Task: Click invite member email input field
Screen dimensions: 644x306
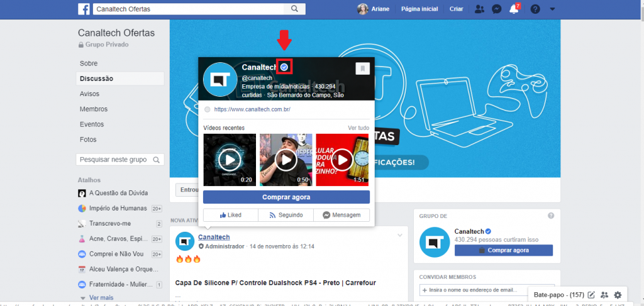Action: (x=487, y=290)
